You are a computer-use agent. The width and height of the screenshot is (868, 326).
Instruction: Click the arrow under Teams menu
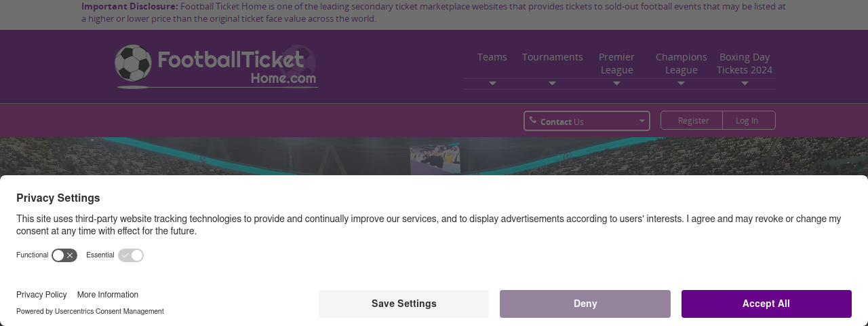tap(492, 84)
